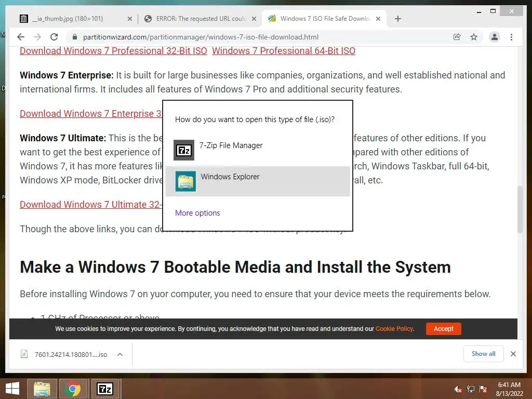Open the network tray icon

471,389
